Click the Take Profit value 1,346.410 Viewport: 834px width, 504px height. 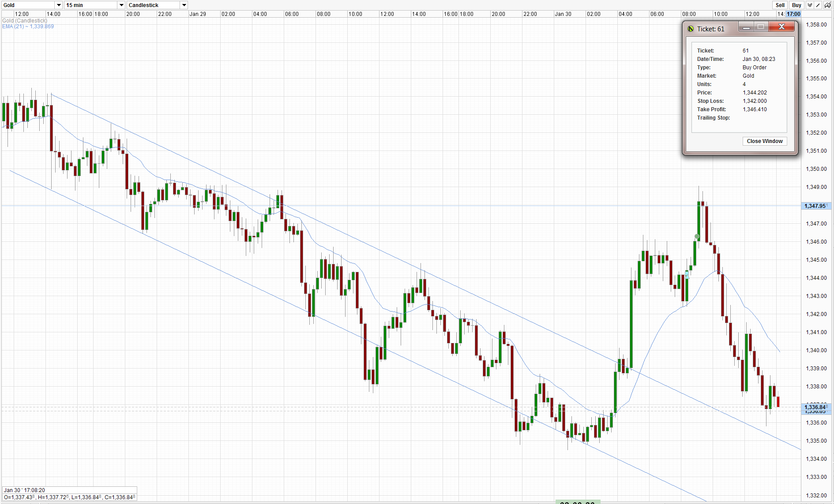tap(755, 109)
